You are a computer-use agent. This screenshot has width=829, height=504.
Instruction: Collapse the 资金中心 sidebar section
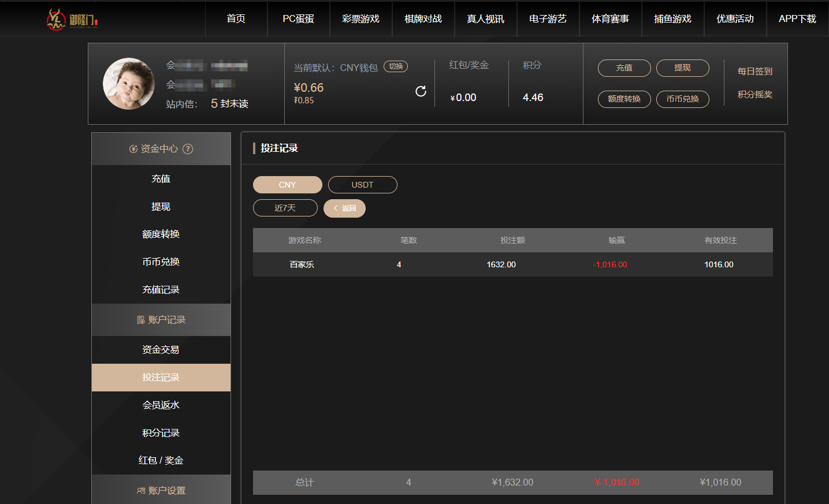coord(161,149)
